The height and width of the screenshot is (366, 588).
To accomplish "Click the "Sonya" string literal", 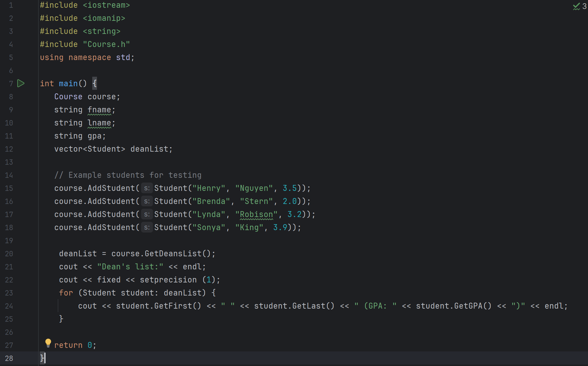I will [x=209, y=227].
